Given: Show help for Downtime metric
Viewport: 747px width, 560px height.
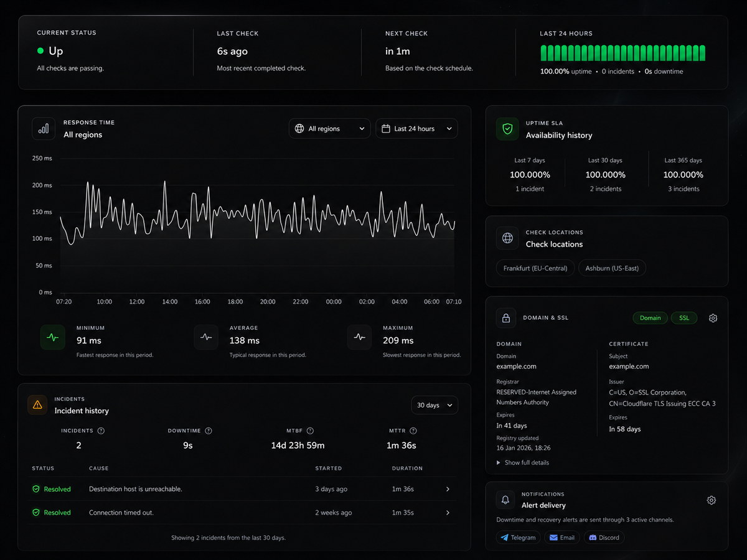Looking at the screenshot, I should 209,431.
